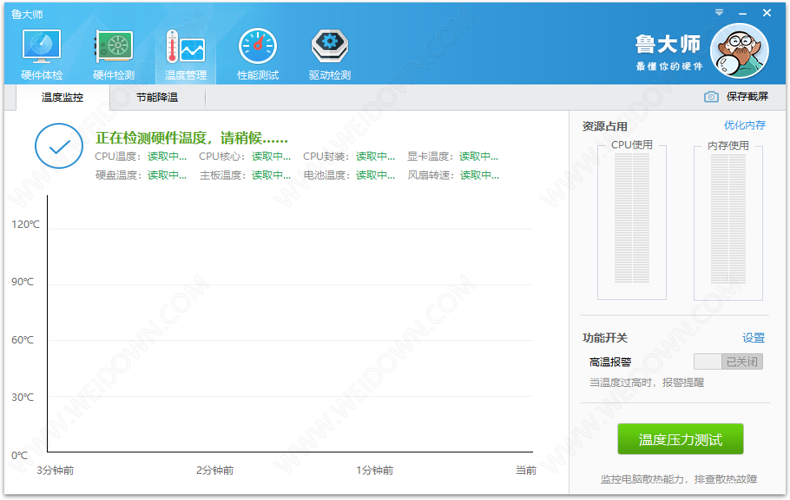Click the 90℃ axis label
The height and width of the screenshot is (500, 790).
23,282
